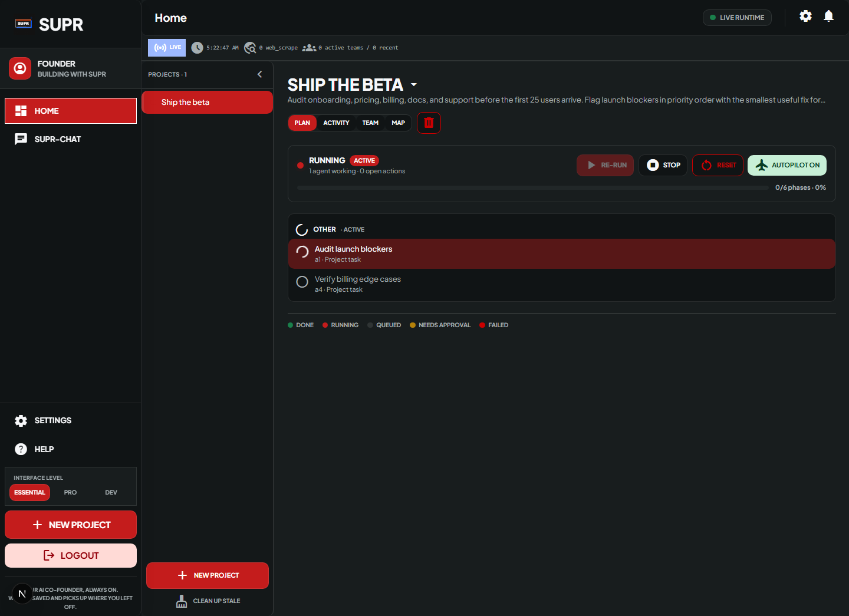
Task: Collapse the OTHER · ACTIVE phase header
Action: coord(561,229)
